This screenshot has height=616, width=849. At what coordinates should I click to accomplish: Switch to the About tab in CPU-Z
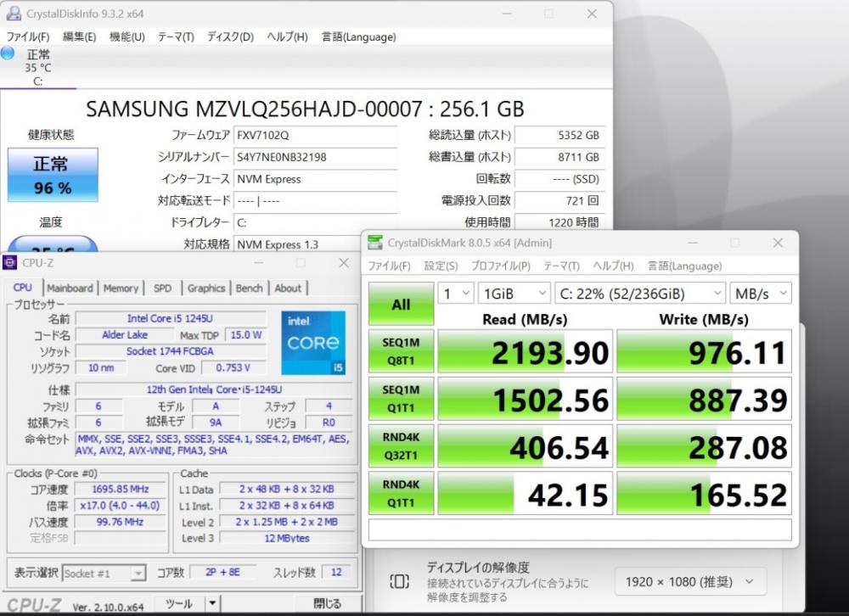288,288
